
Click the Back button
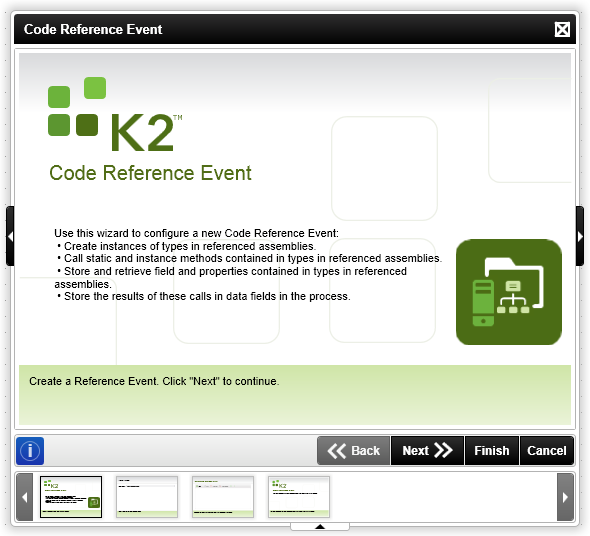click(x=353, y=451)
